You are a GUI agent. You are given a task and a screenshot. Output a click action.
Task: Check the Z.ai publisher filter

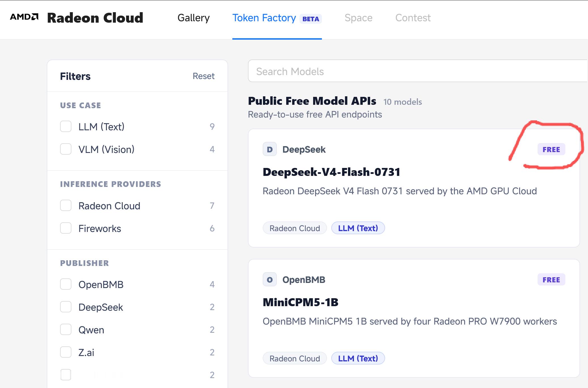(66, 352)
